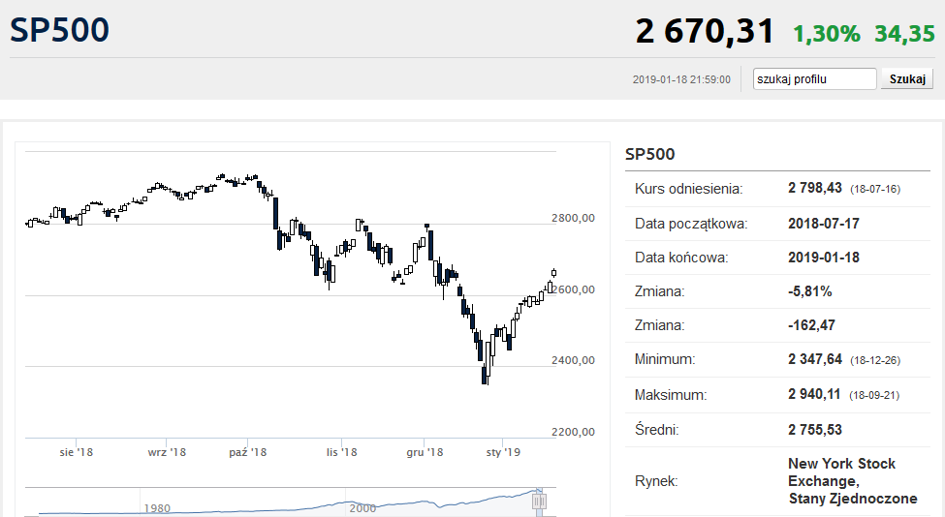Click the 1980 mark in timeline navigator
Viewport: 945px width, 517px height.
coord(157,508)
